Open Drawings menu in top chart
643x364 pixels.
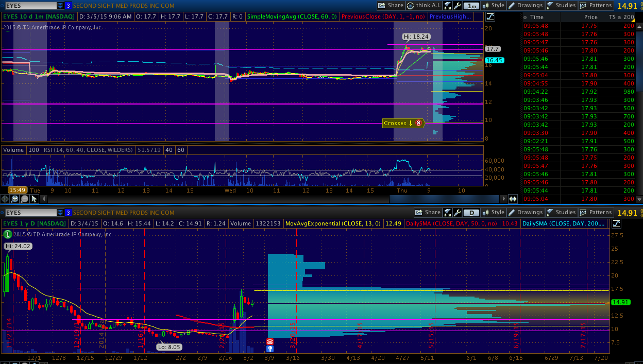coord(525,6)
